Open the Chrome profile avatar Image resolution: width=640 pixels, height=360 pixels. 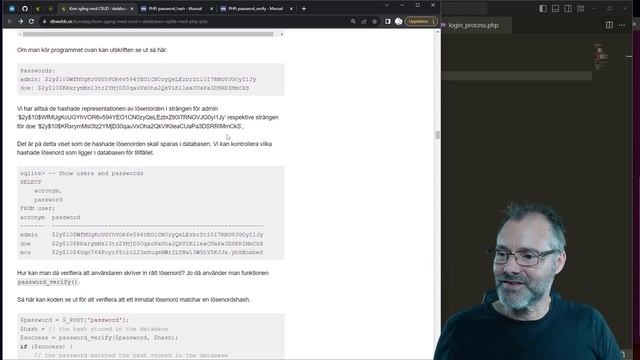[399, 21]
